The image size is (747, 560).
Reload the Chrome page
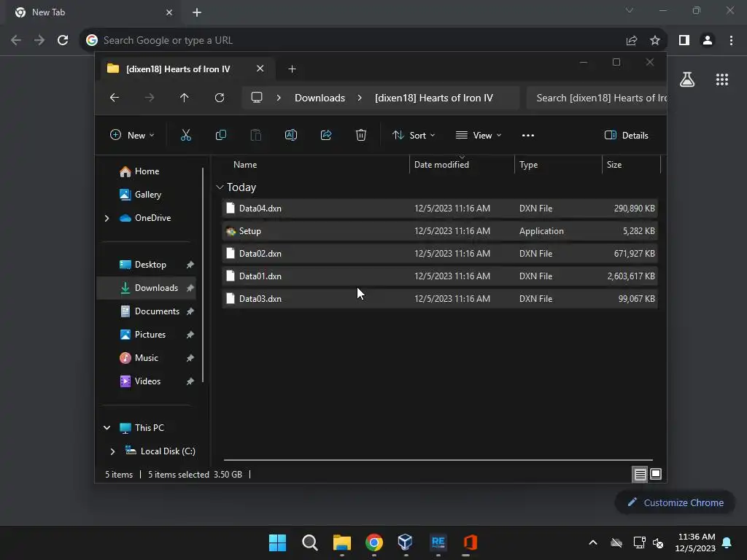click(x=63, y=41)
